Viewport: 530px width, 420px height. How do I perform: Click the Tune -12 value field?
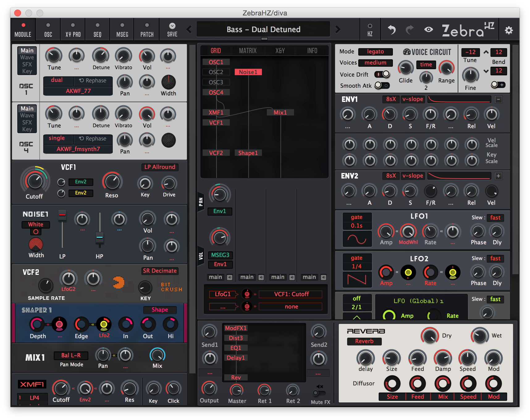(470, 52)
